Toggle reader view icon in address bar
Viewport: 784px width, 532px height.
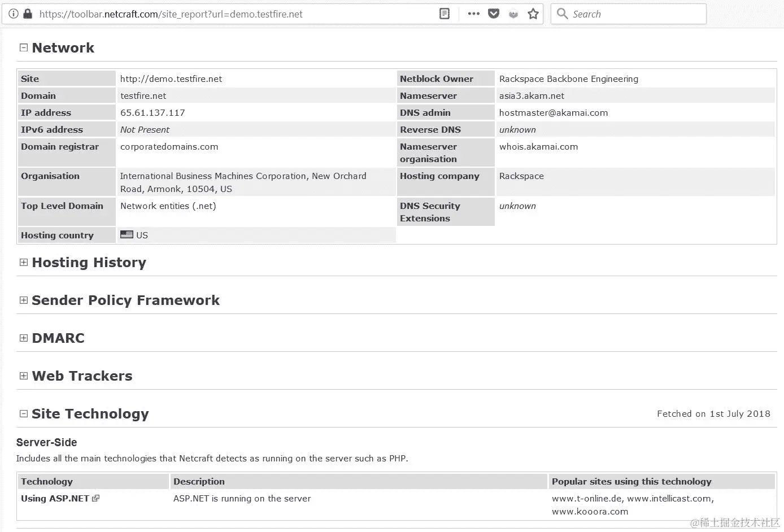pyautogui.click(x=445, y=14)
